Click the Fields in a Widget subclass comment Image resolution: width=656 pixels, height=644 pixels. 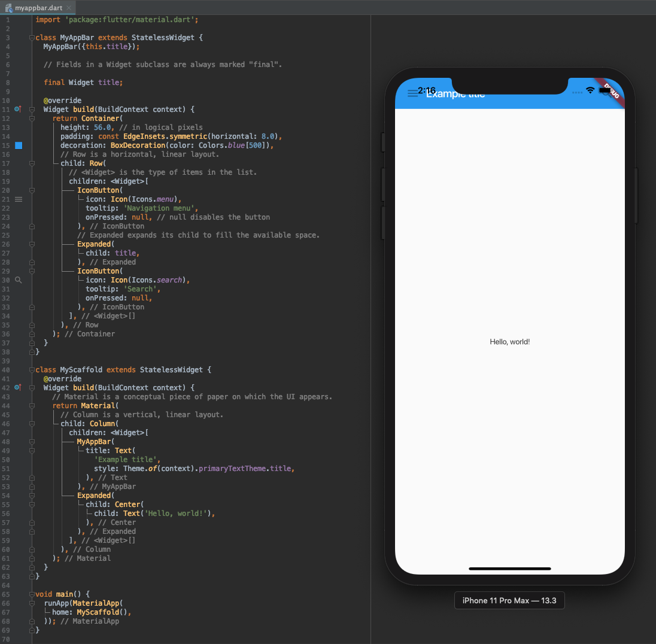(163, 65)
